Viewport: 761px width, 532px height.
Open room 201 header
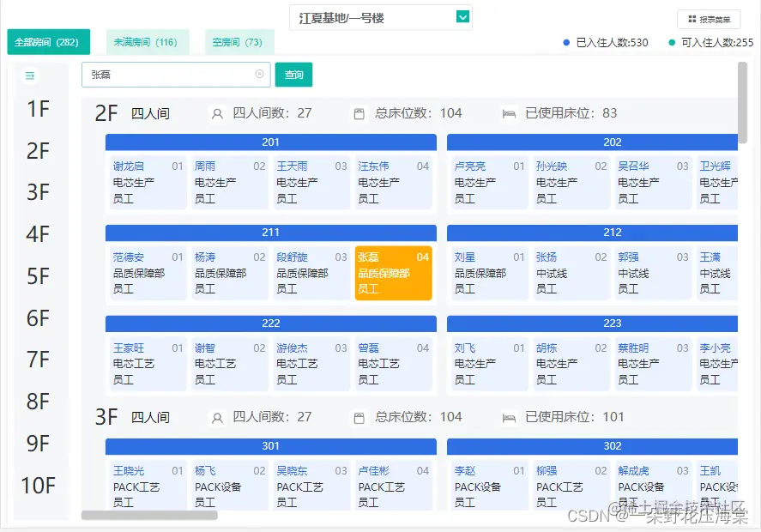(271, 142)
